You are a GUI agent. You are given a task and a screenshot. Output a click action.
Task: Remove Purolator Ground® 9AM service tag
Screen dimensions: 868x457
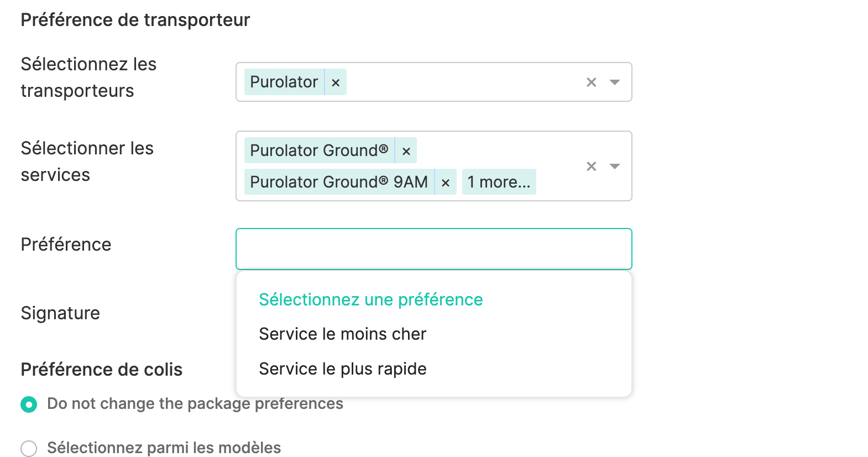(445, 183)
